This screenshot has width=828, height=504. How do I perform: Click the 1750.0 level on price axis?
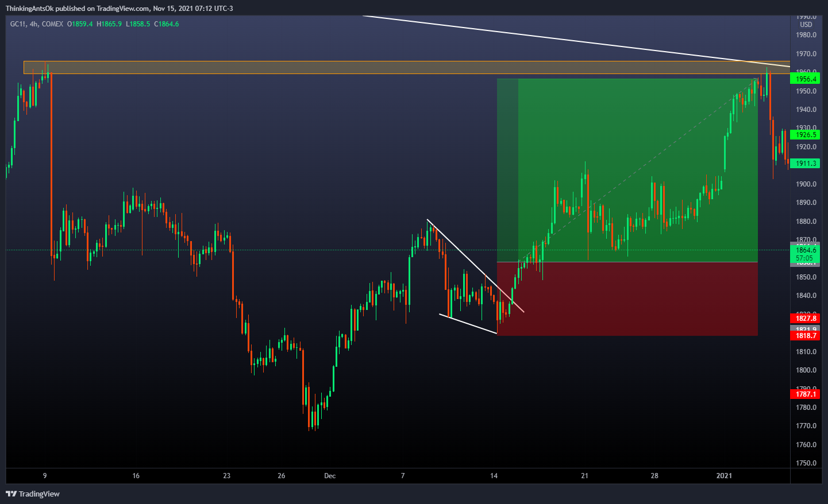(806, 463)
